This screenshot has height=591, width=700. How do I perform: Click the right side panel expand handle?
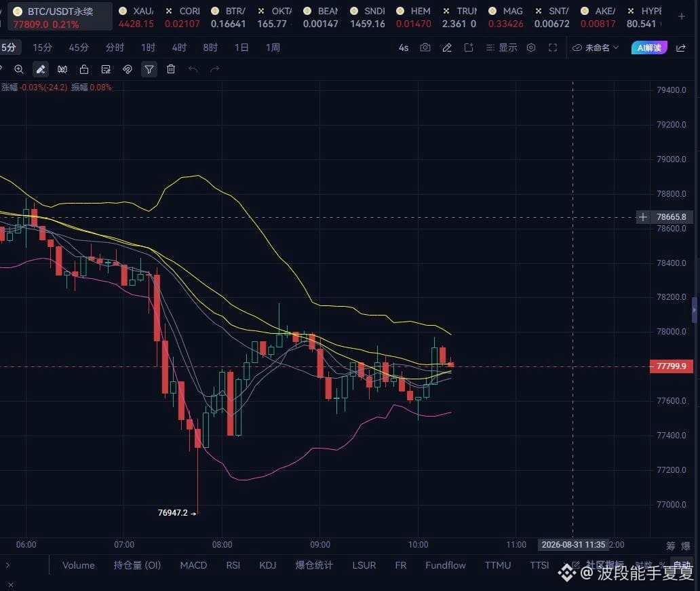tap(695, 309)
